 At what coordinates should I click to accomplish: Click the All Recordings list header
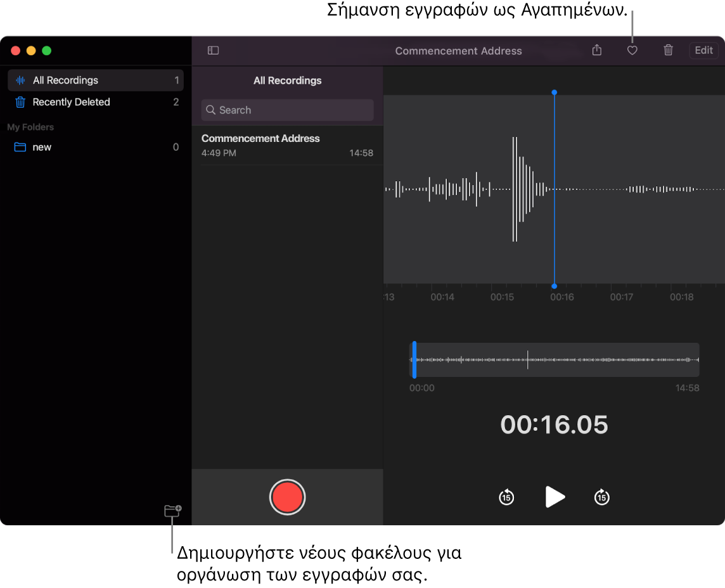coord(287,80)
